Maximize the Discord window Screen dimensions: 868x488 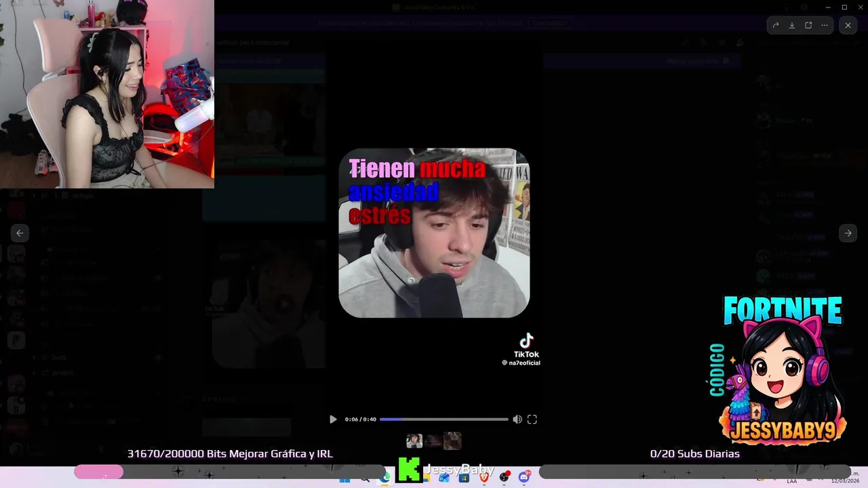tap(844, 7)
